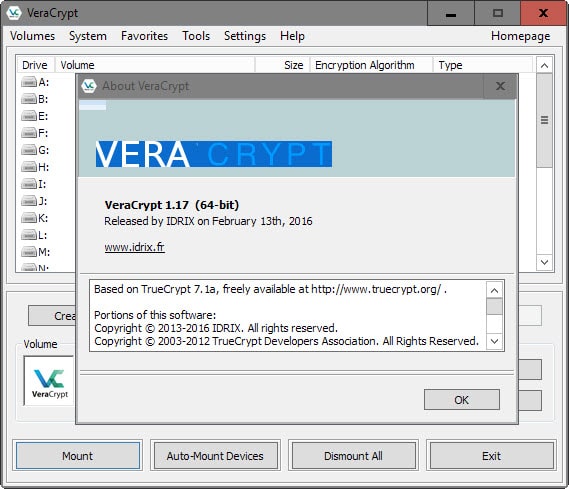Click Dismount All button
Image resolution: width=569 pixels, height=489 pixels.
353,456
